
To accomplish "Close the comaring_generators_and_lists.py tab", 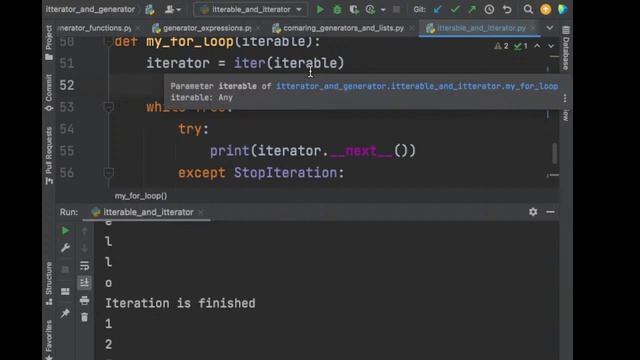I will pyautogui.click(x=411, y=28).
